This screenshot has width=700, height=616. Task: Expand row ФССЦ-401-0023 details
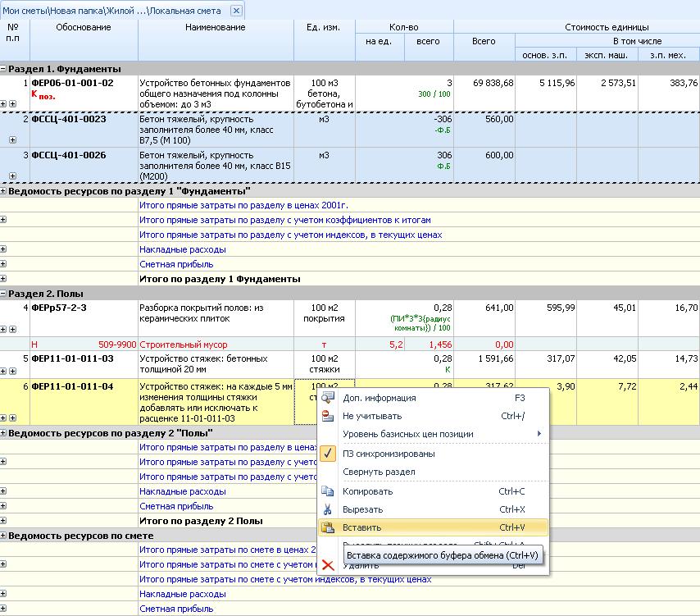tap(12, 140)
